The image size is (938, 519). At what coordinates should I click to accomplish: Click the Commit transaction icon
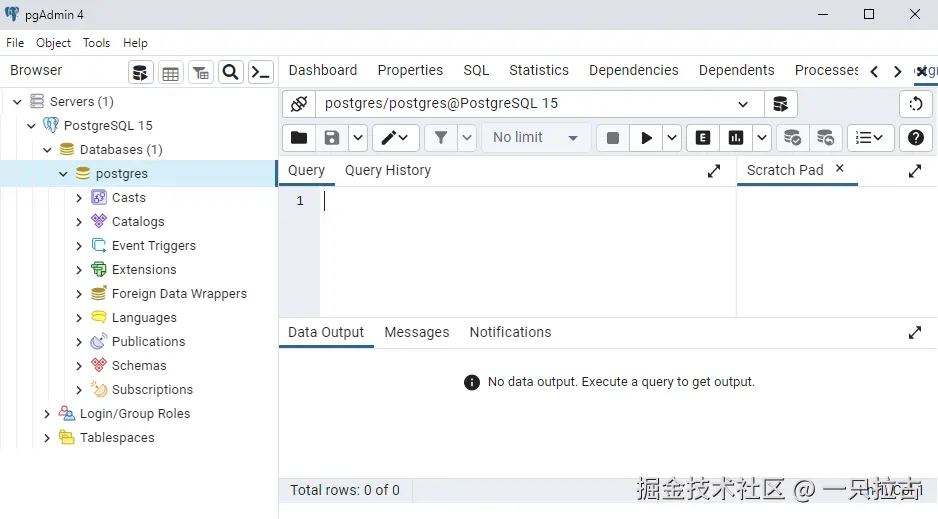(793, 138)
